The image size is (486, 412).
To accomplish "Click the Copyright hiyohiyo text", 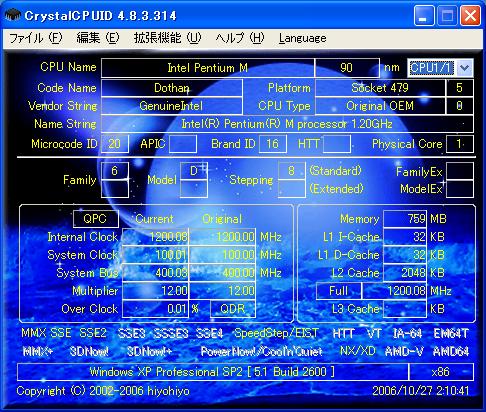I will 103,391.
